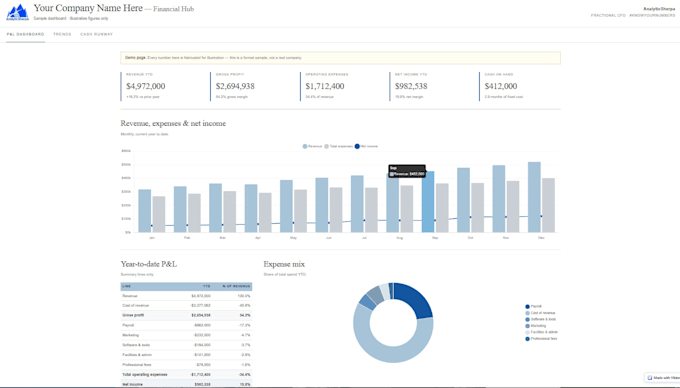Select the Operating Expenses value $1,712,400
680x388 pixels.
[x=325, y=86]
